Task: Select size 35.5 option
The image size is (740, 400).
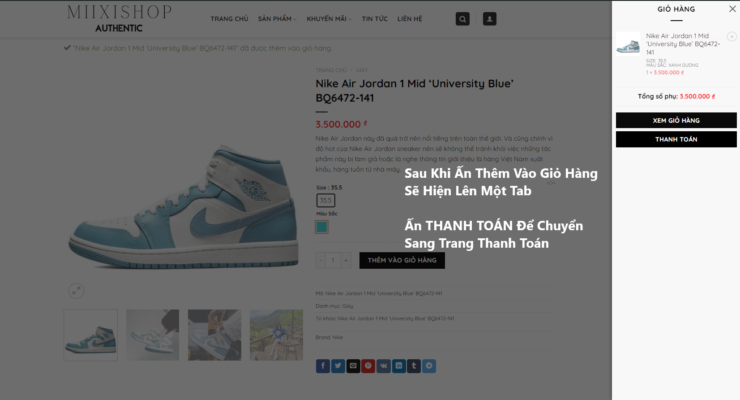Action: pos(326,200)
